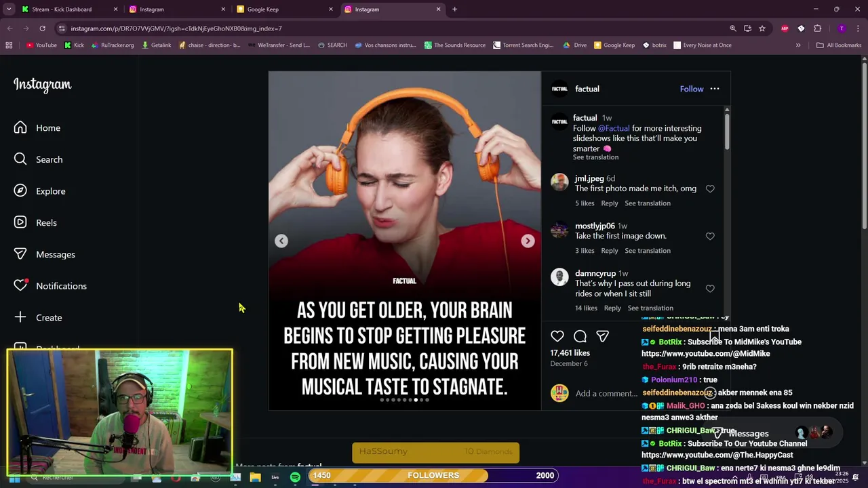This screenshot has height=488, width=868.
Task: Open jml.jpeg username
Action: pos(589,179)
